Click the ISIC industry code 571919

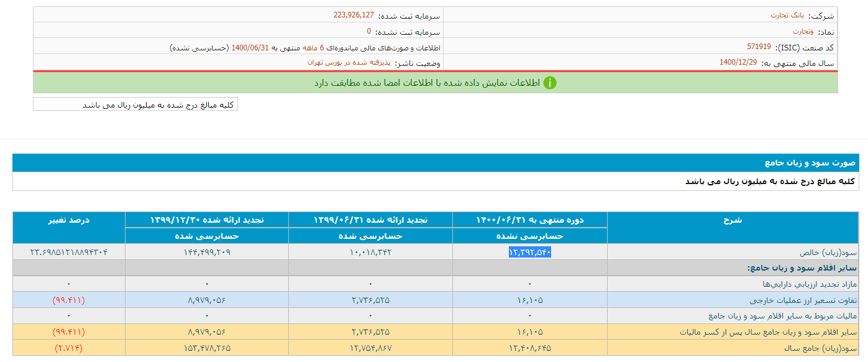pyautogui.click(x=759, y=47)
